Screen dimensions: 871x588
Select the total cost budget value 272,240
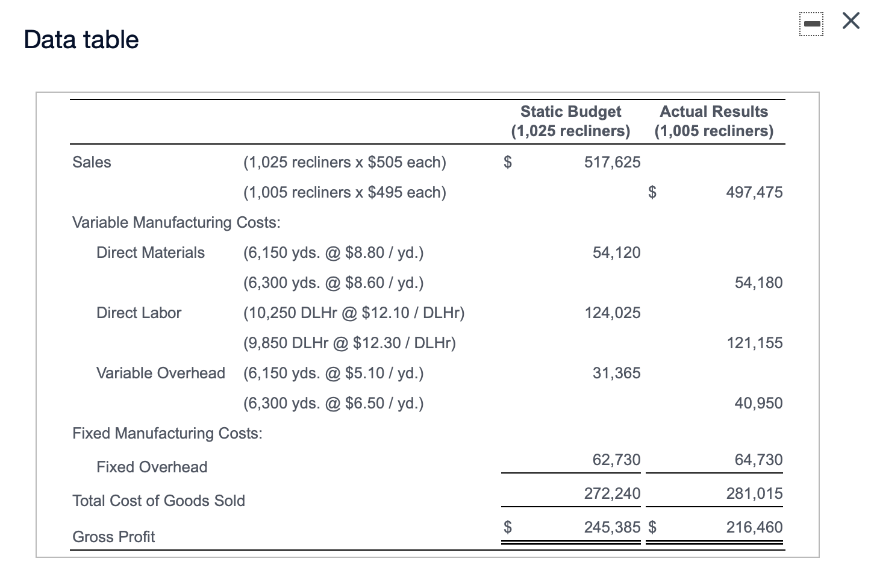[x=613, y=493]
